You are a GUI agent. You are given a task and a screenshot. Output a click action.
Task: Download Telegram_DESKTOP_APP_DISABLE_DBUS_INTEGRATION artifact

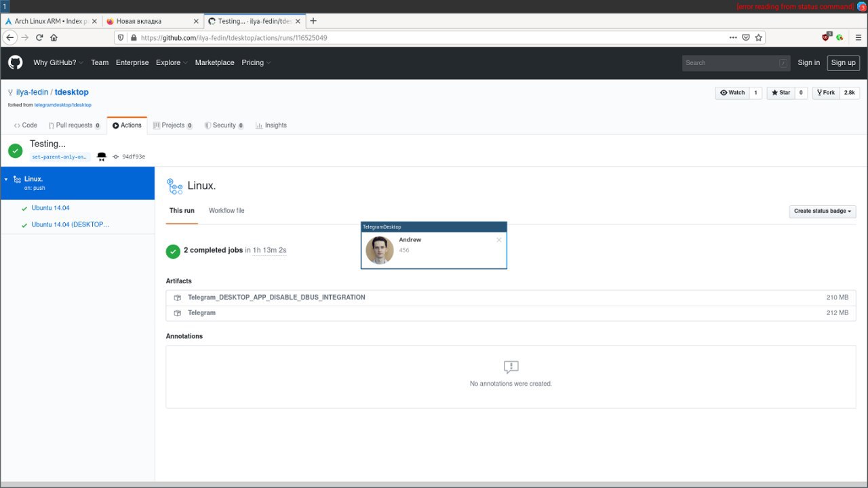(x=277, y=298)
